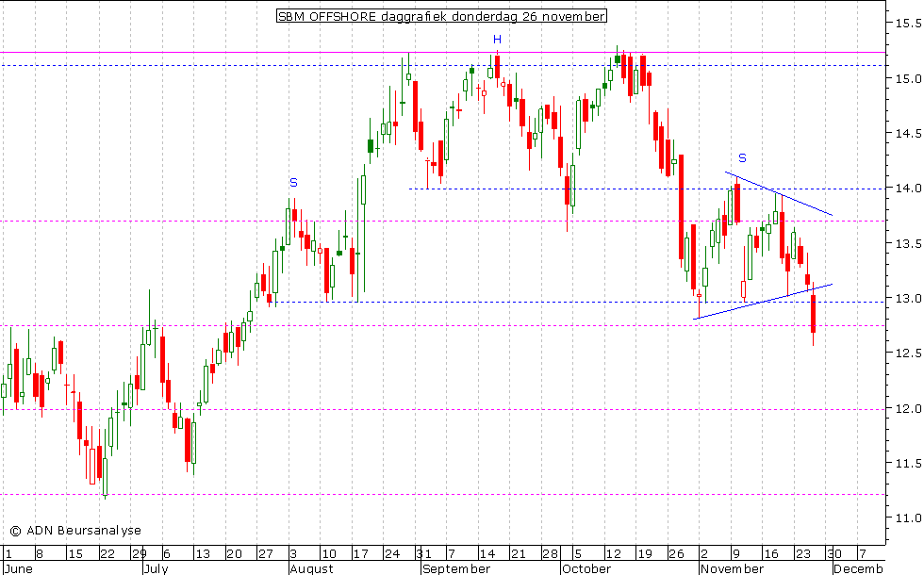
Task: Click the 'October' month label
Action: [x=586, y=568]
